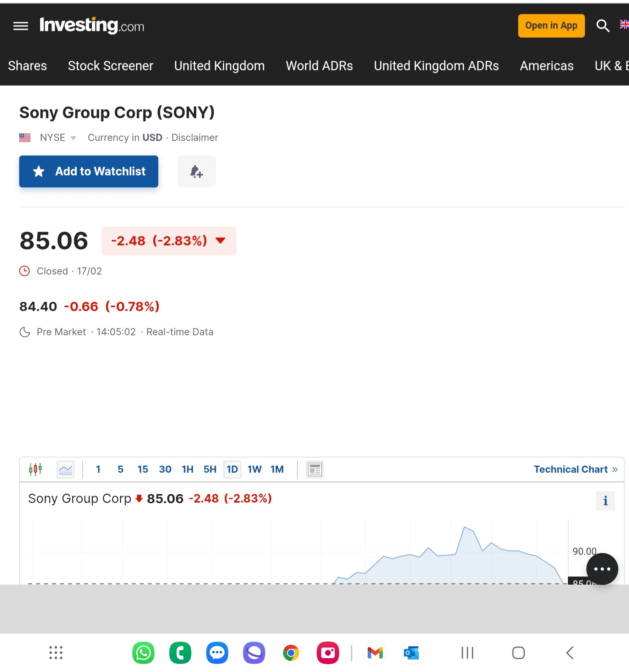629x672 pixels.
Task: Open the Stock Screener tab
Action: click(110, 66)
